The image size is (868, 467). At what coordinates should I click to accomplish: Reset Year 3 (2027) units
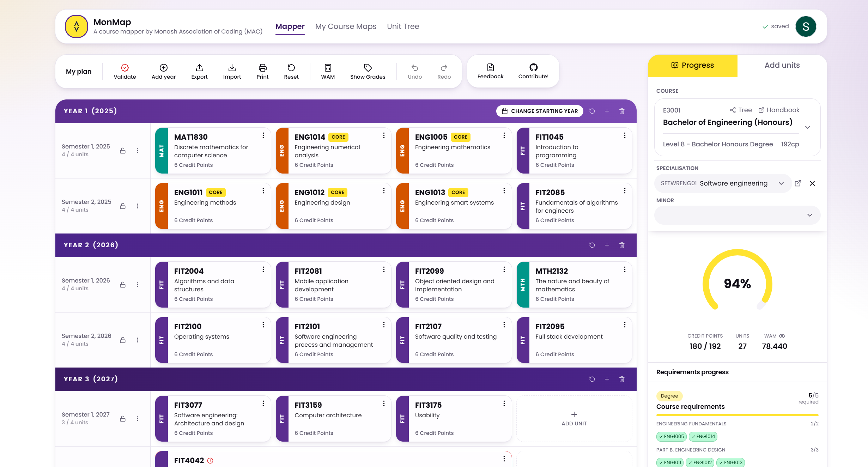point(592,379)
